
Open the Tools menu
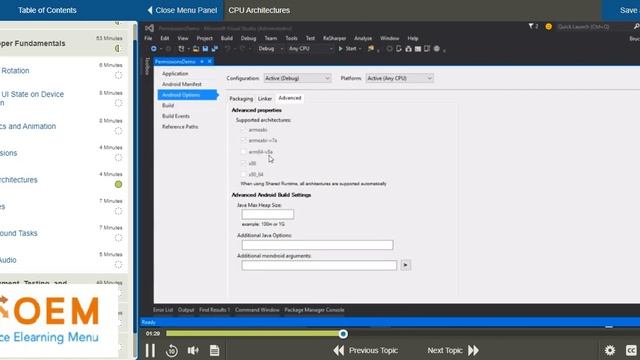[291, 38]
